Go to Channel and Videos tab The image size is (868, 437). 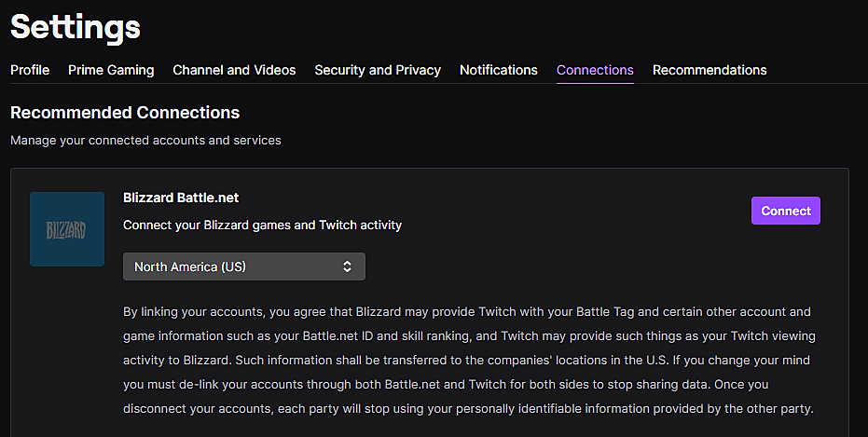234,70
